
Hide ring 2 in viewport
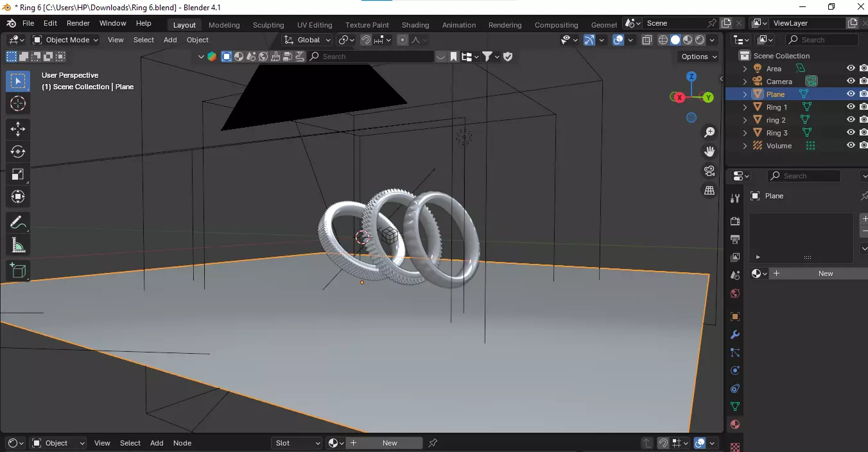[x=851, y=120]
